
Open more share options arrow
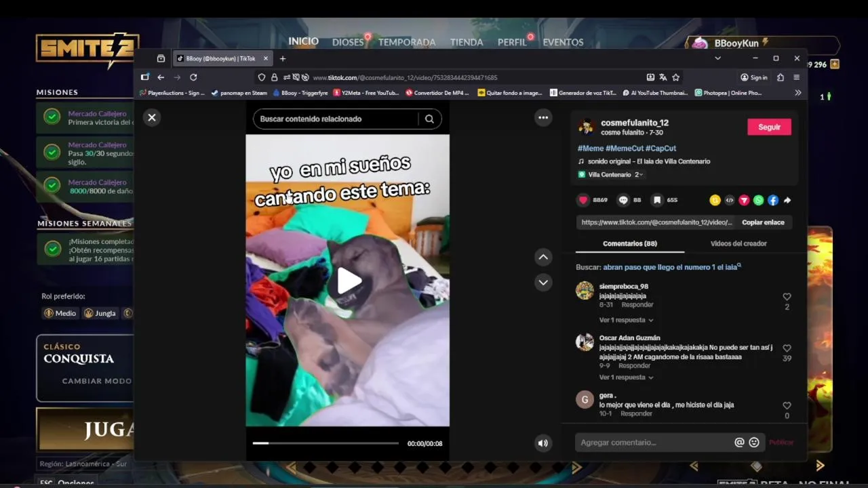point(787,200)
